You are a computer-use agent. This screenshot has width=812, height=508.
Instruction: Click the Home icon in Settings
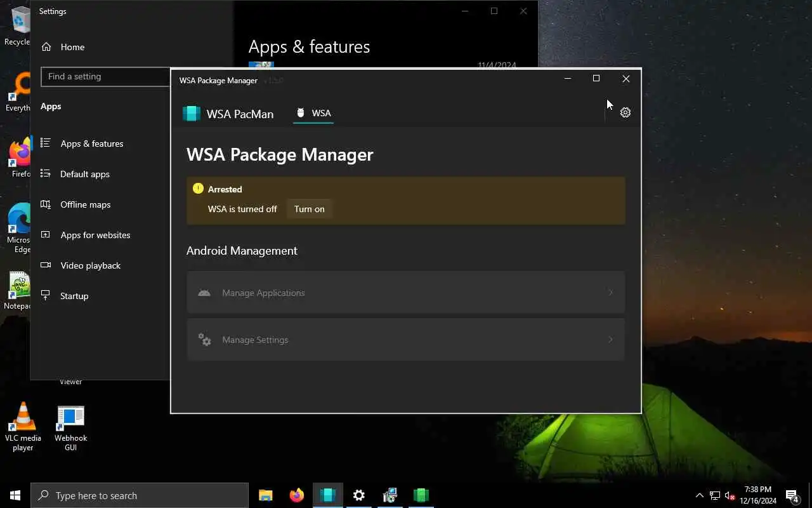coord(46,46)
